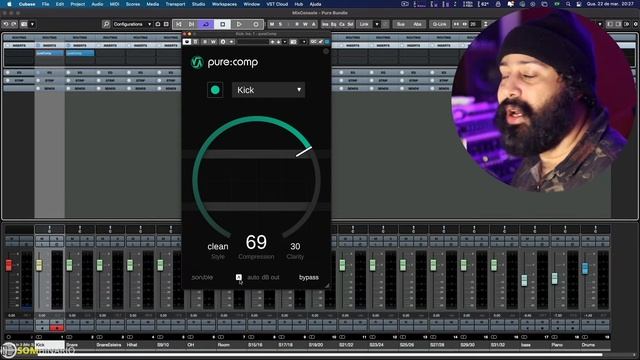Go to the next marker transport button
640x360 pixels.
point(191,24)
